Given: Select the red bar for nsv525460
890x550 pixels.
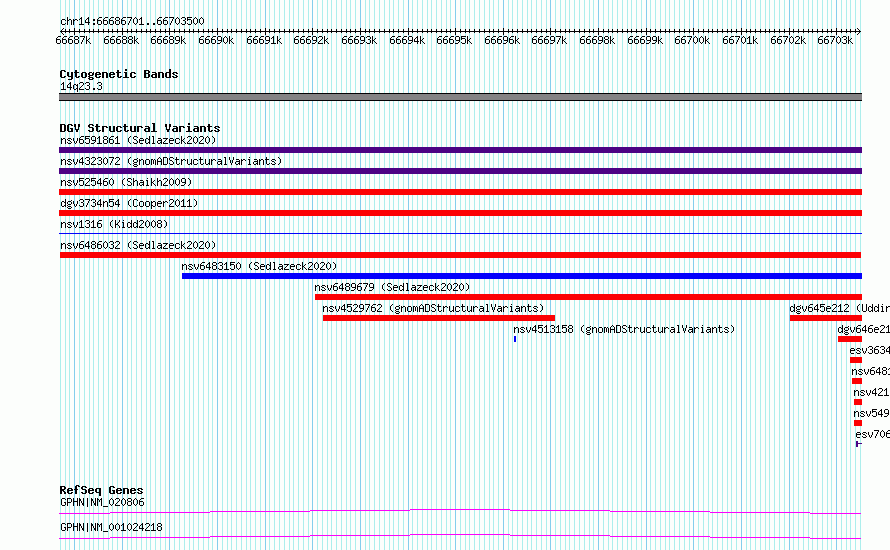Looking at the screenshot, I should tap(460, 192).
